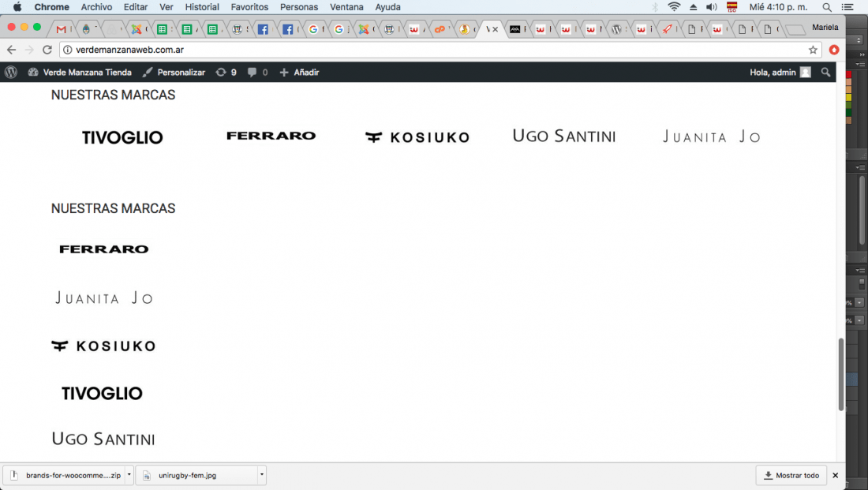Open the Bluetooth status icon

pos(655,7)
